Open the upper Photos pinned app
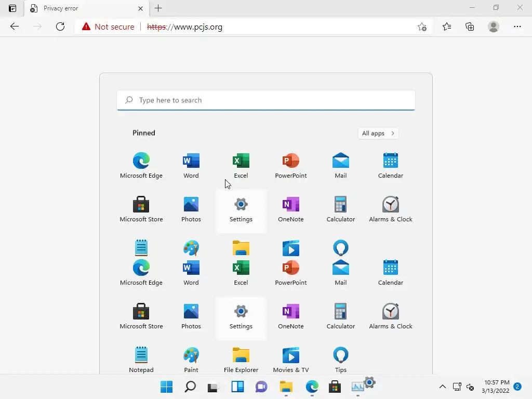Image resolution: width=532 pixels, height=399 pixels. (191, 209)
